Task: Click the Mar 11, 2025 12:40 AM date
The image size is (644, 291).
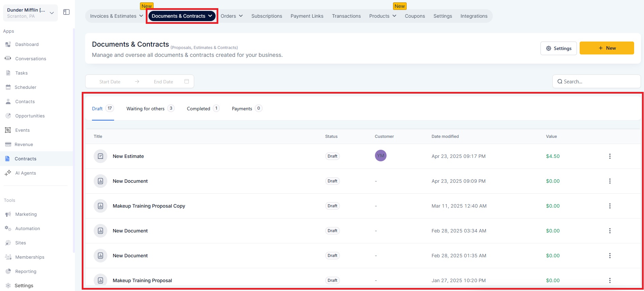Action: tap(459, 206)
